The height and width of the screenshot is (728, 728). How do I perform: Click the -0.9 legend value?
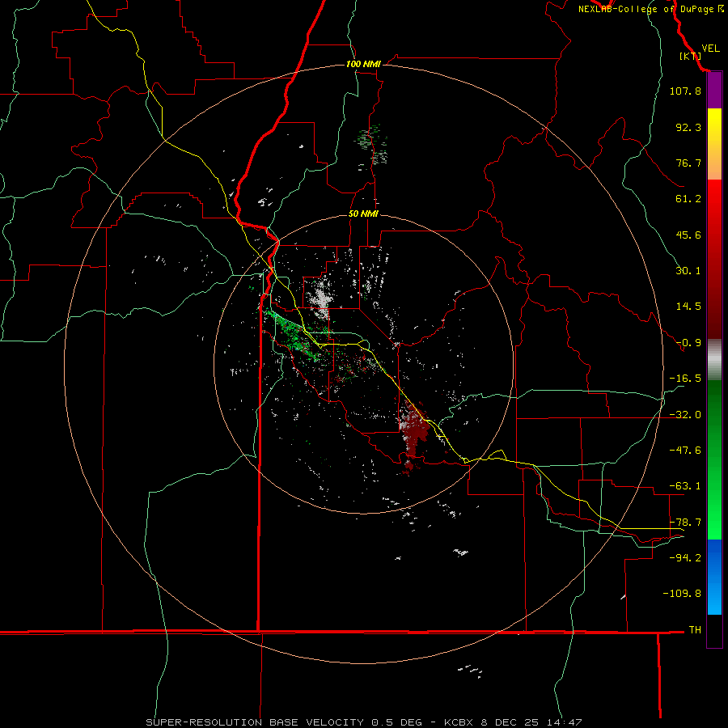688,343
